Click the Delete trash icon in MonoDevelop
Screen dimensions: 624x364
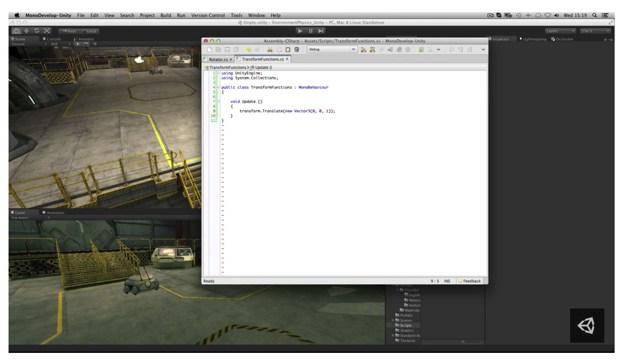pos(297,50)
